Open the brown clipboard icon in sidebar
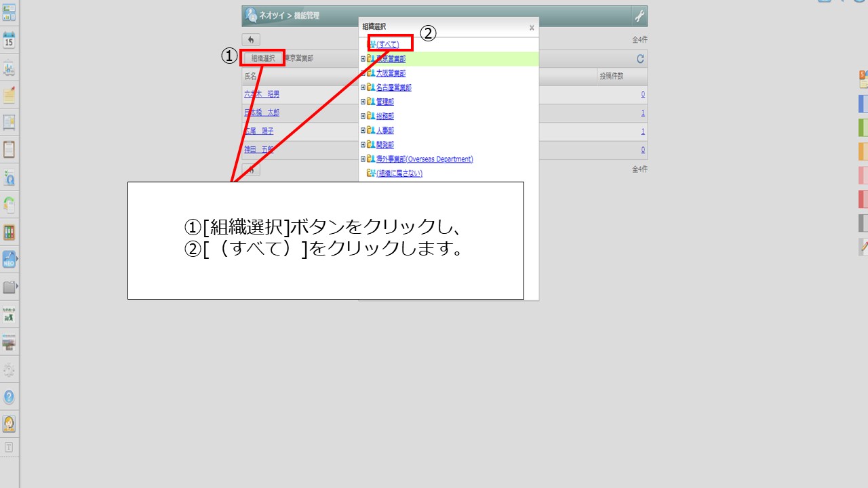The width and height of the screenshot is (868, 488). pyautogui.click(x=9, y=150)
